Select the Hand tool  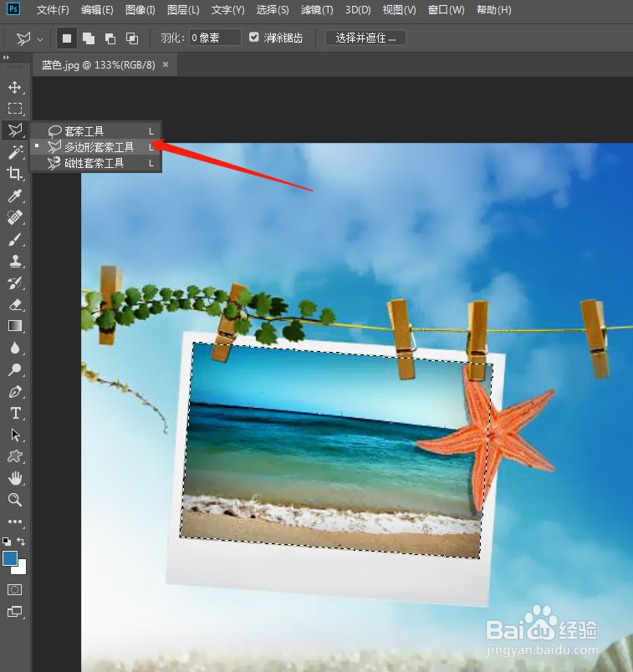coord(15,478)
